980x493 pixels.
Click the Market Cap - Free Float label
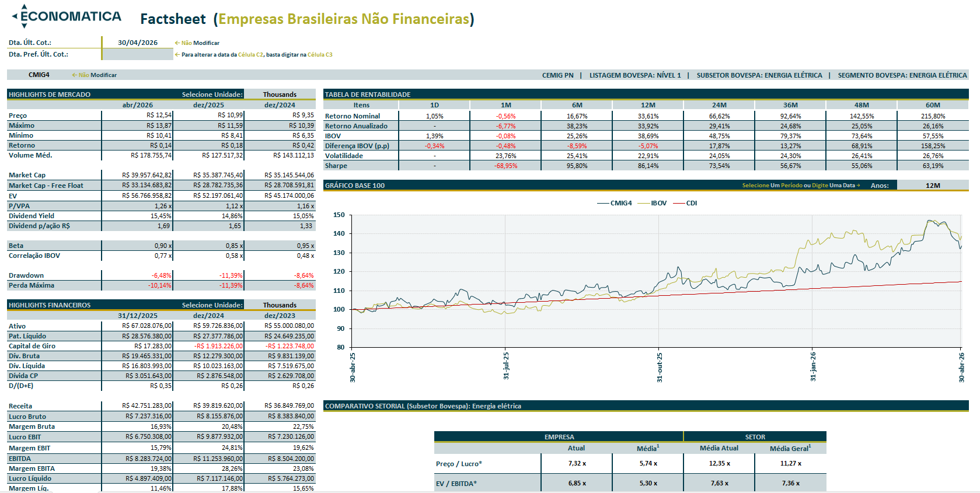(46, 186)
